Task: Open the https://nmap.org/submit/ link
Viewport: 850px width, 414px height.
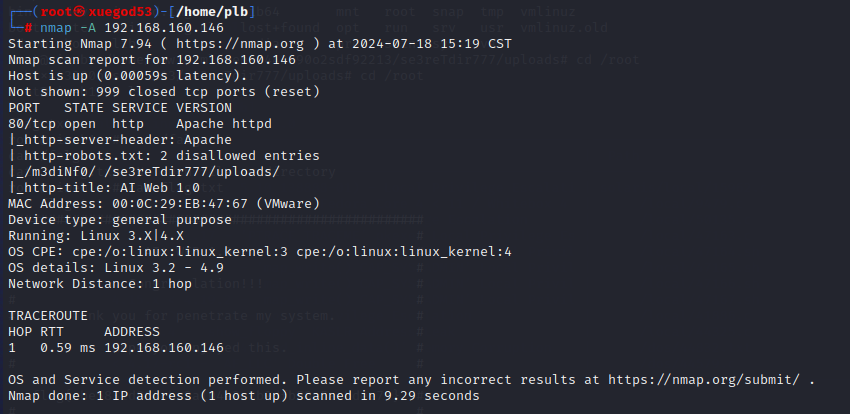Action: [x=703, y=380]
